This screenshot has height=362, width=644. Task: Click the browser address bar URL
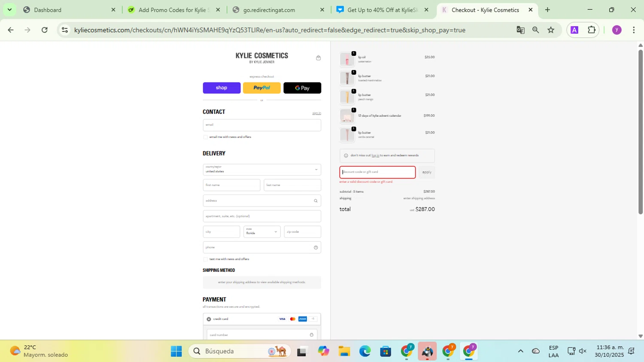270,30
